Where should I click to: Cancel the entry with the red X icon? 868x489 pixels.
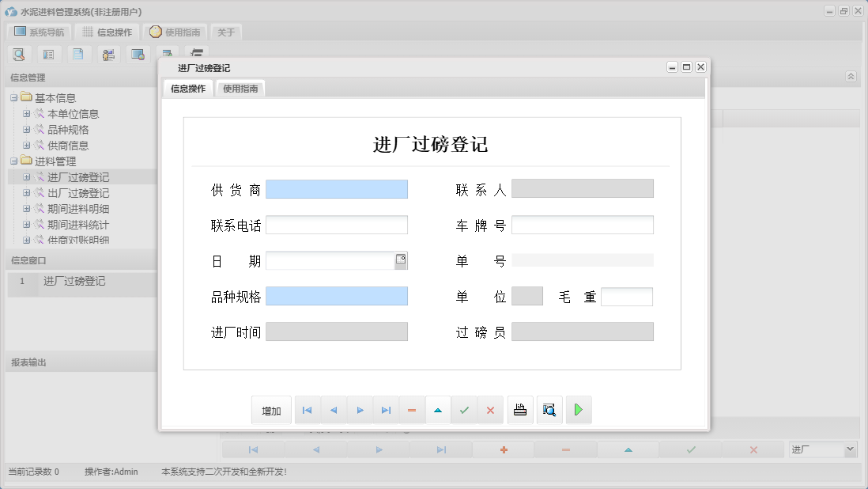click(490, 409)
